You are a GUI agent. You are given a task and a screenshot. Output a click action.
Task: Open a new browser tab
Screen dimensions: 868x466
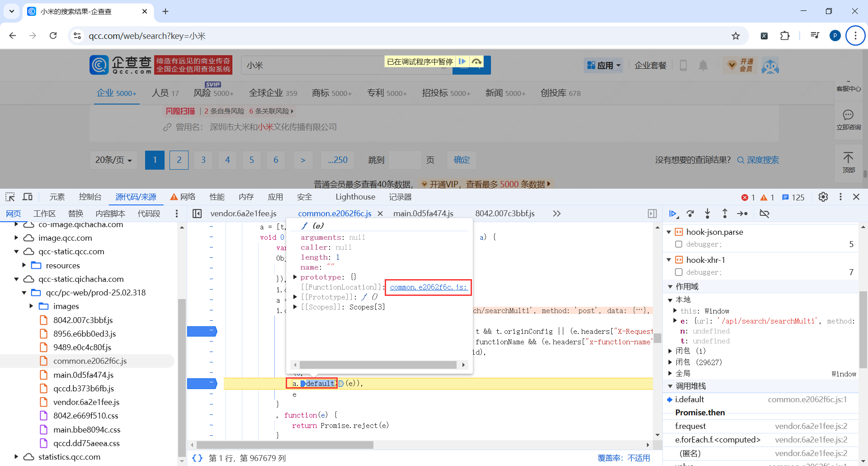[165, 11]
